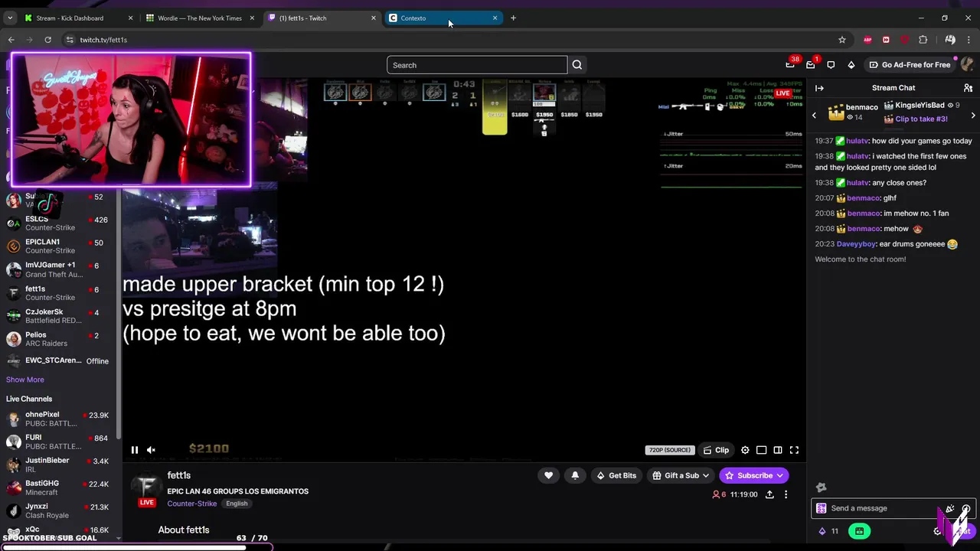This screenshot has height=551, width=980.
Task: Open the Whispers speech-bubble icon
Action: point(831,65)
